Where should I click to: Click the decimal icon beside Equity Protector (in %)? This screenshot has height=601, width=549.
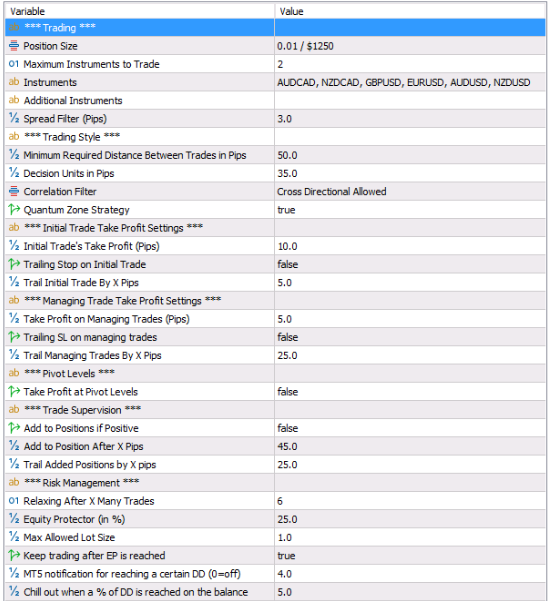click(14, 519)
